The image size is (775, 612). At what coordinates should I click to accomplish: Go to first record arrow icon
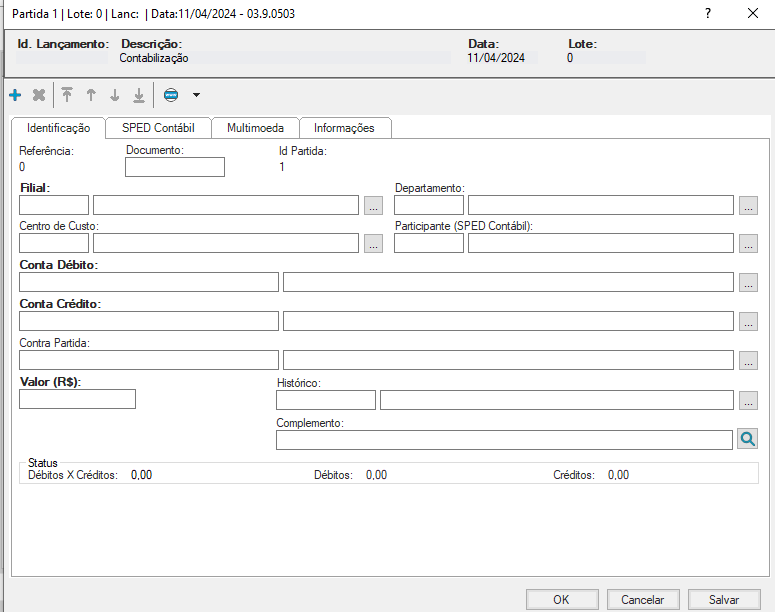tap(67, 95)
